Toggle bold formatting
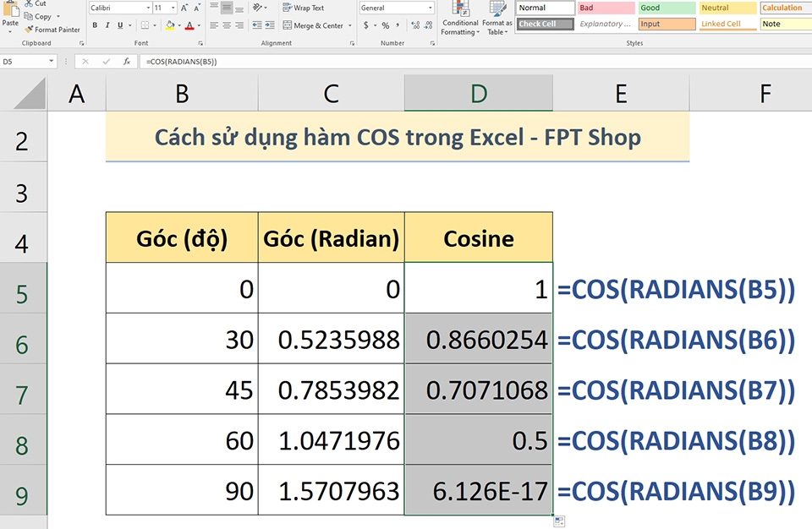 point(94,25)
